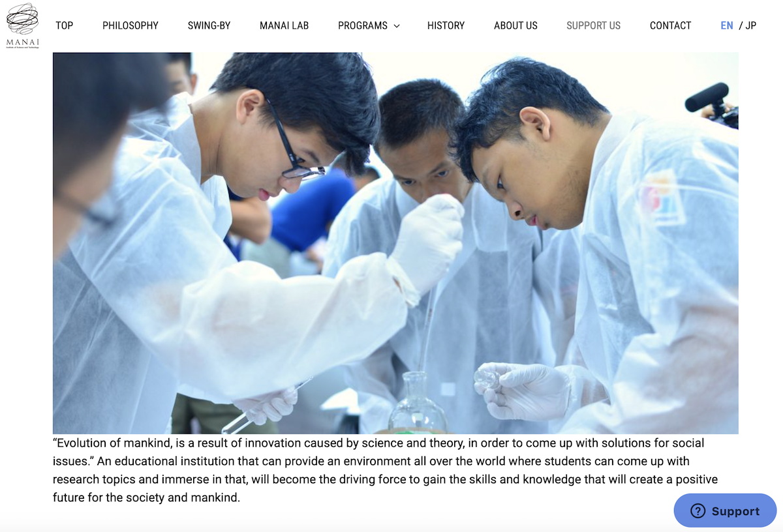This screenshot has width=783, height=532.
Task: Expand the PROGRAMS dropdown chevron
Action: pyautogui.click(x=396, y=26)
